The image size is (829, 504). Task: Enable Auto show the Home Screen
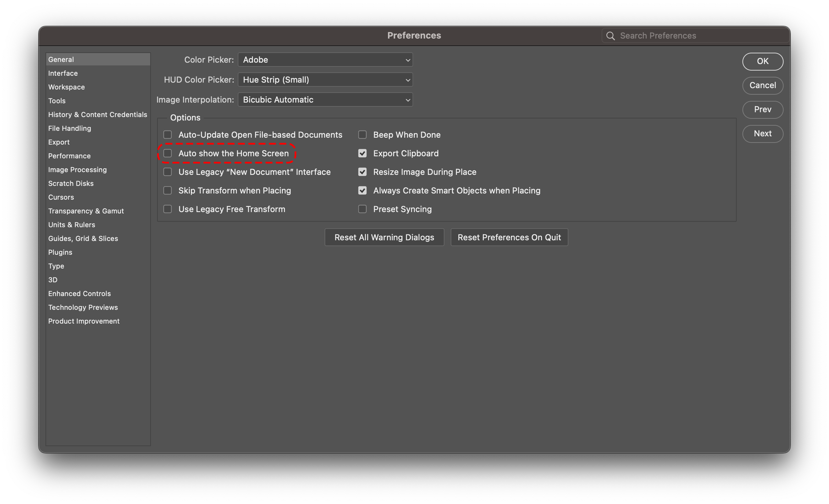pyautogui.click(x=168, y=153)
